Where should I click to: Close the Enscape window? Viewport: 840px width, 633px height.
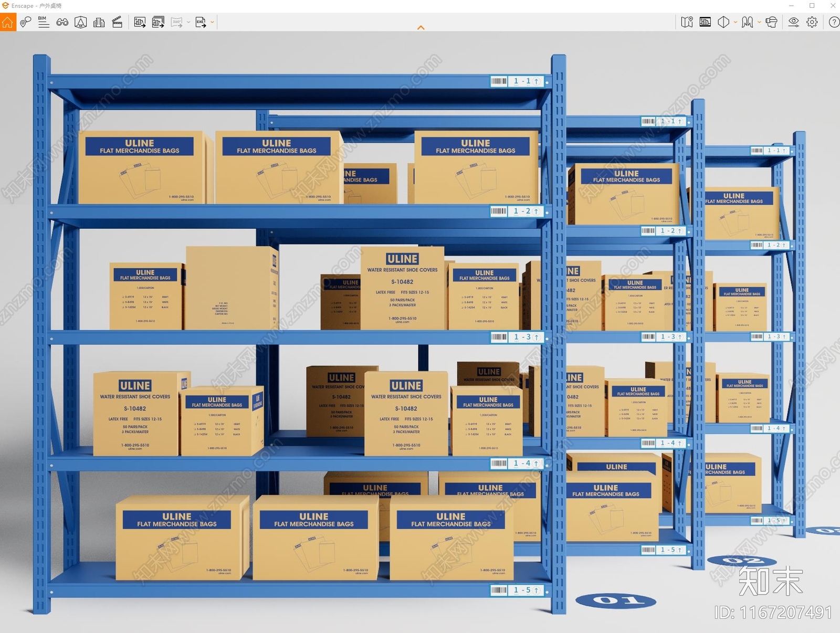(833, 6)
